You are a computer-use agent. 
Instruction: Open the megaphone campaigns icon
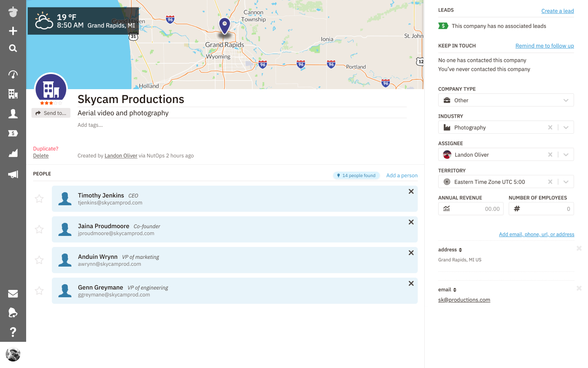13,175
